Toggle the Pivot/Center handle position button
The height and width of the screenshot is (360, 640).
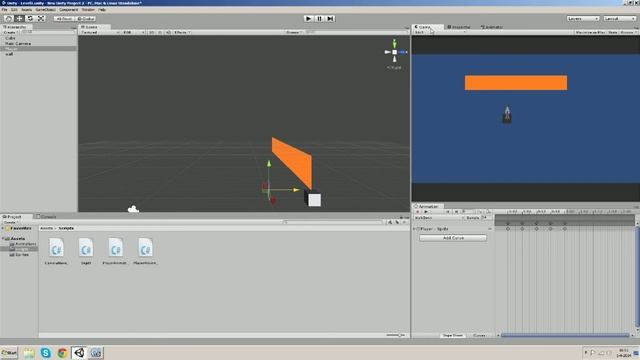point(64,18)
